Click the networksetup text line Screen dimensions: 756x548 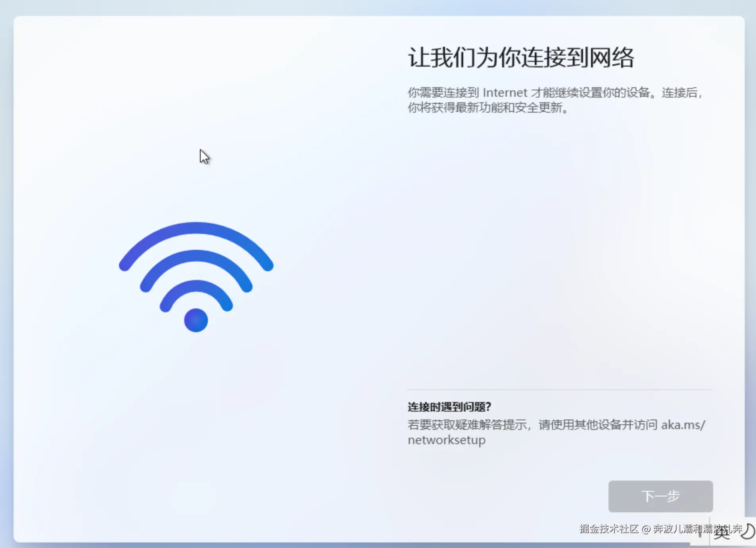pyautogui.click(x=447, y=440)
